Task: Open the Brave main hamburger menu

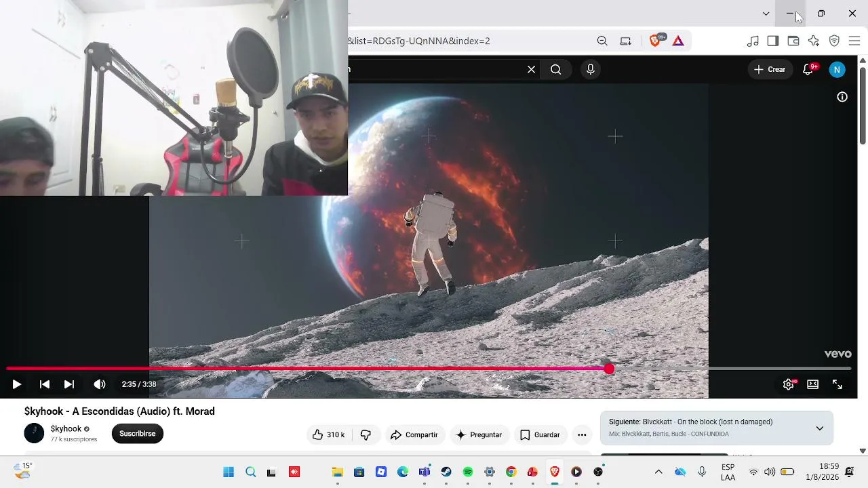Action: pos(854,41)
